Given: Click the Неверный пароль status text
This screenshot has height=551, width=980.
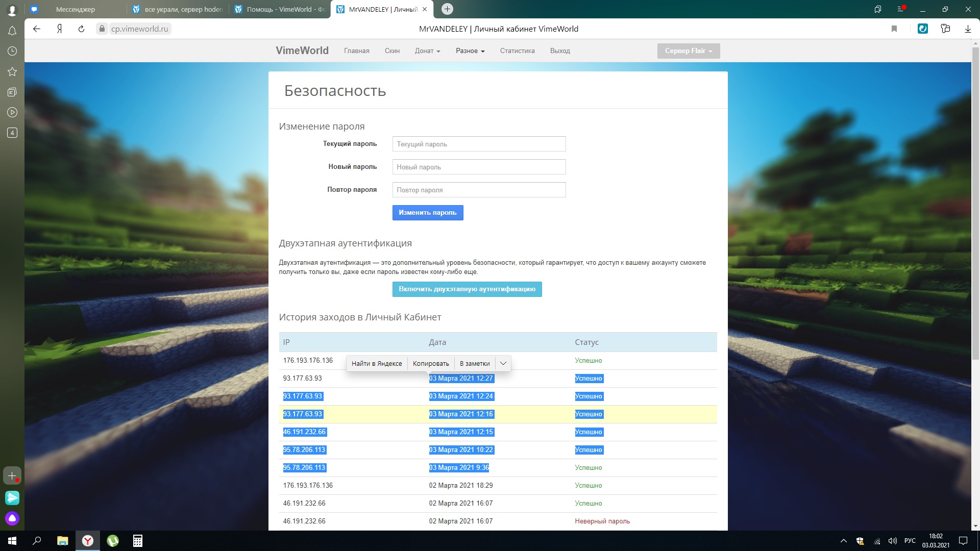Looking at the screenshot, I should [x=602, y=521].
